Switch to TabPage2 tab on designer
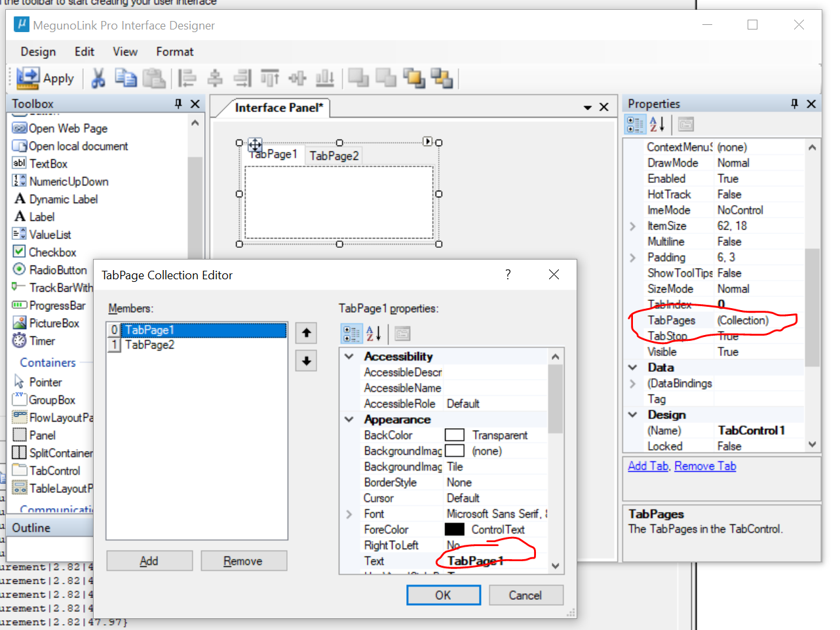The image size is (840, 630). 334,156
